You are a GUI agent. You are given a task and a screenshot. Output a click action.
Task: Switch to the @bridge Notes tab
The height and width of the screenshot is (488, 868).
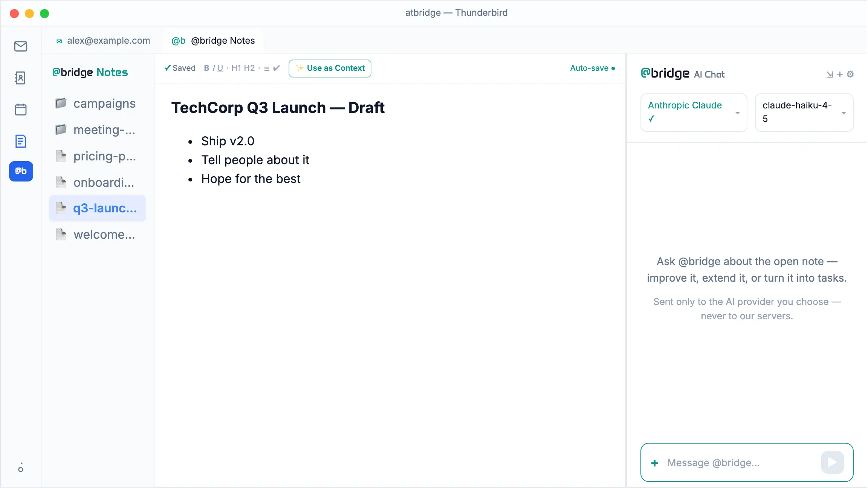click(x=213, y=41)
